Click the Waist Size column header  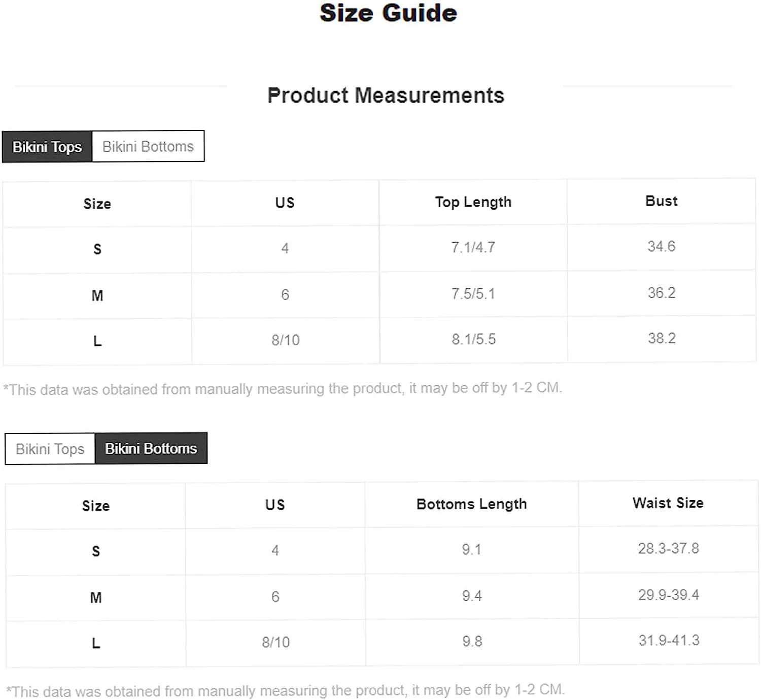click(668, 503)
